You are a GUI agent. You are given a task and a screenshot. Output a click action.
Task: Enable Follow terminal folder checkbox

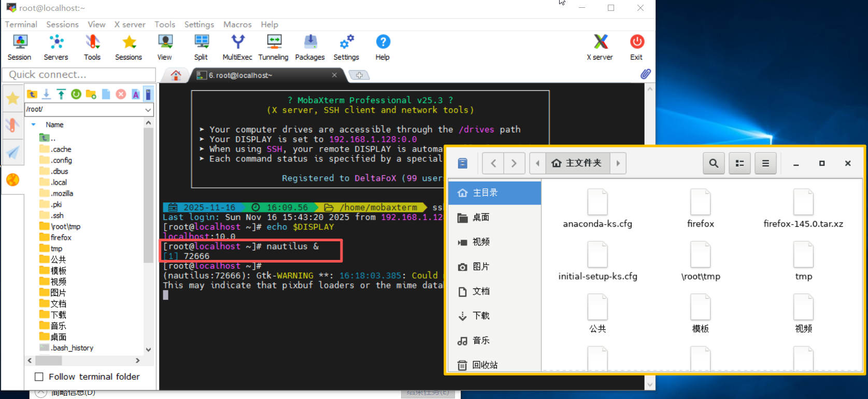click(x=39, y=377)
